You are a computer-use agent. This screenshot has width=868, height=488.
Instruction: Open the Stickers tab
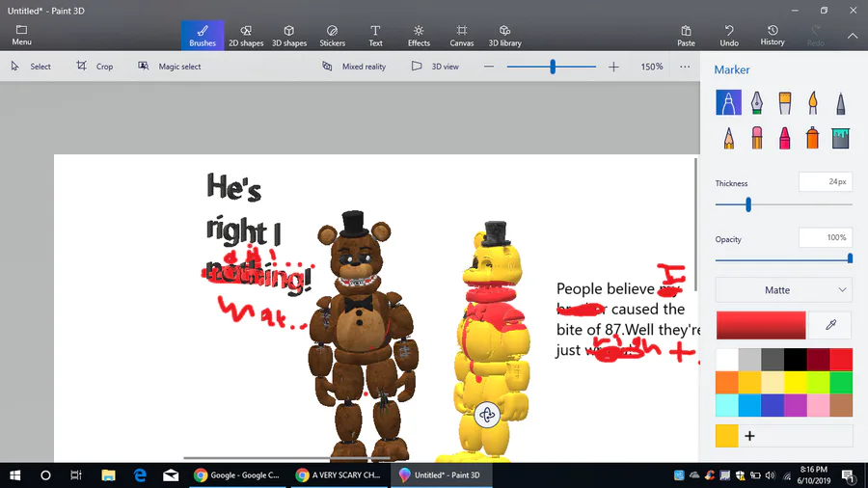[332, 36]
